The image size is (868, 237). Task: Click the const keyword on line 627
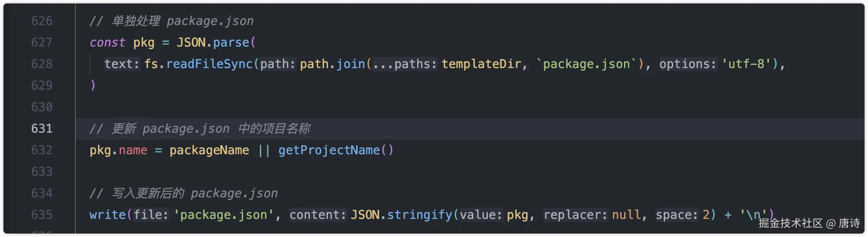point(107,42)
